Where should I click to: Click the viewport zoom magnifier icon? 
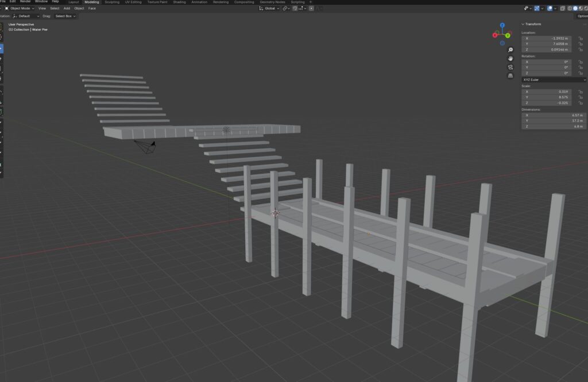[510, 49]
